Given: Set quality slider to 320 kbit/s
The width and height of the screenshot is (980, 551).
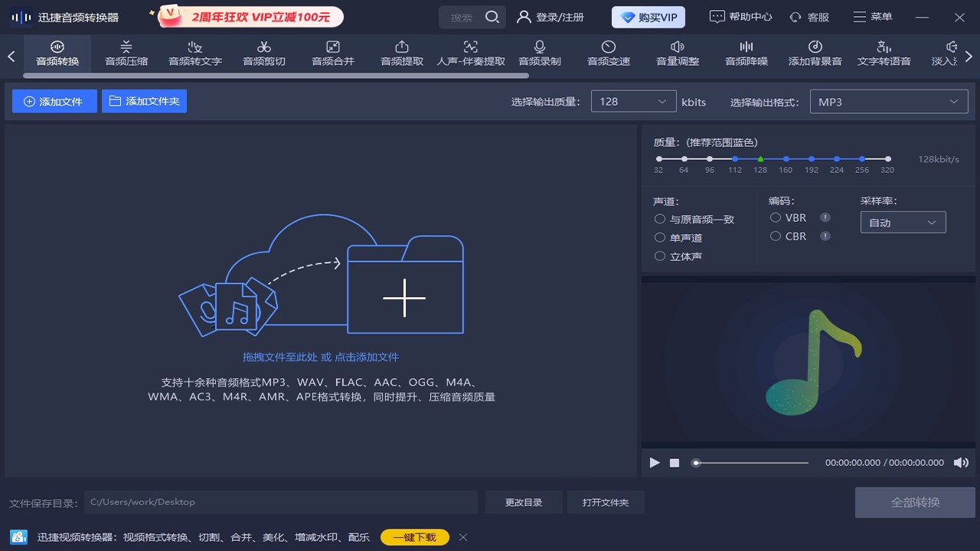Looking at the screenshot, I should tap(887, 159).
